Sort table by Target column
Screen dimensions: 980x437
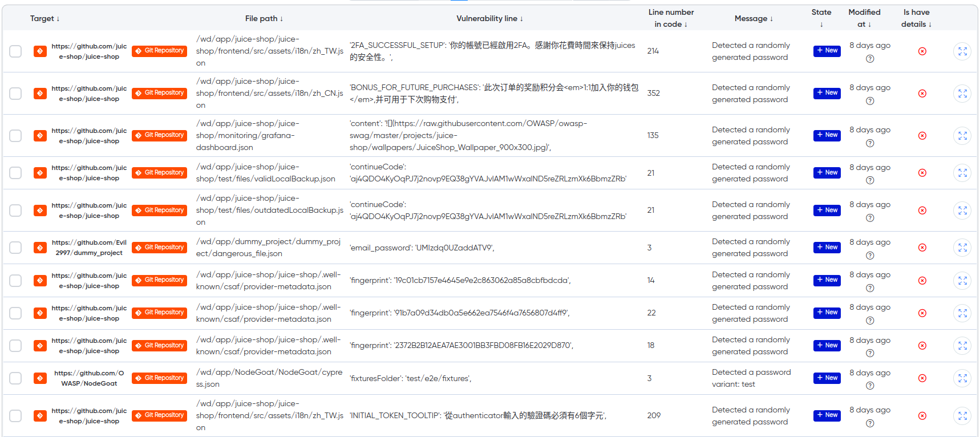[45, 18]
